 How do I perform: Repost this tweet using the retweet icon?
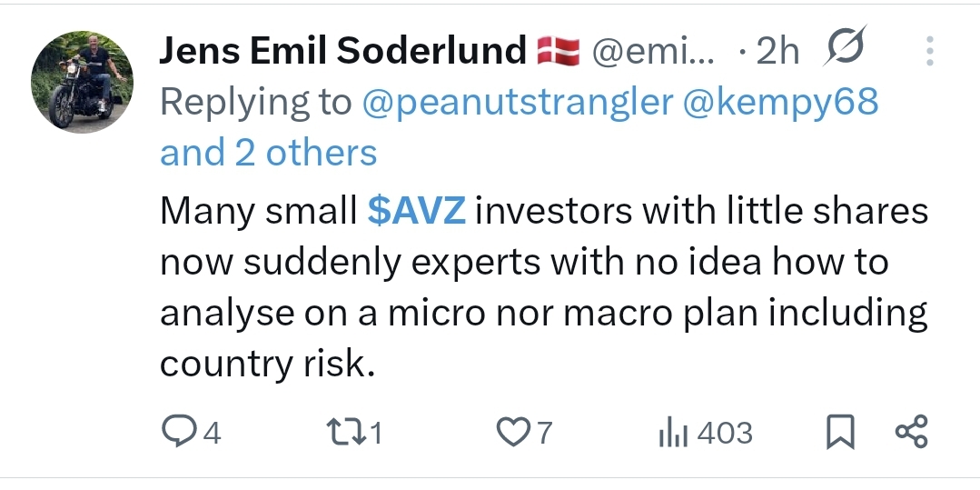tap(344, 432)
